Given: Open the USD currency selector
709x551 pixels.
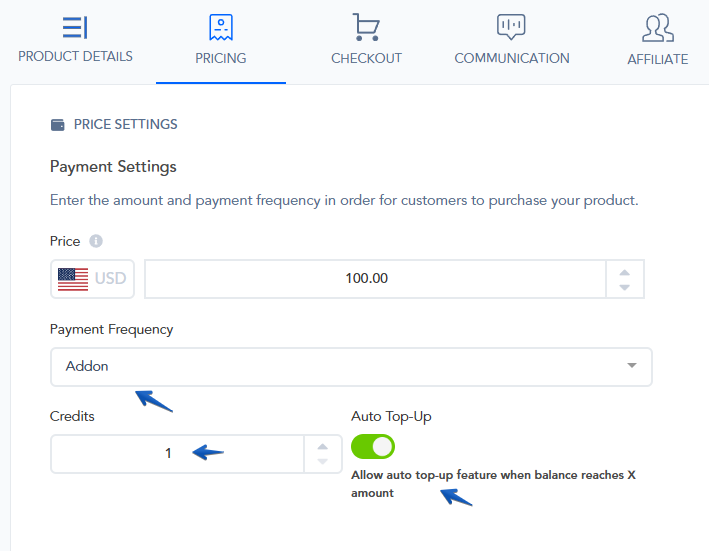Looking at the screenshot, I should pos(93,279).
